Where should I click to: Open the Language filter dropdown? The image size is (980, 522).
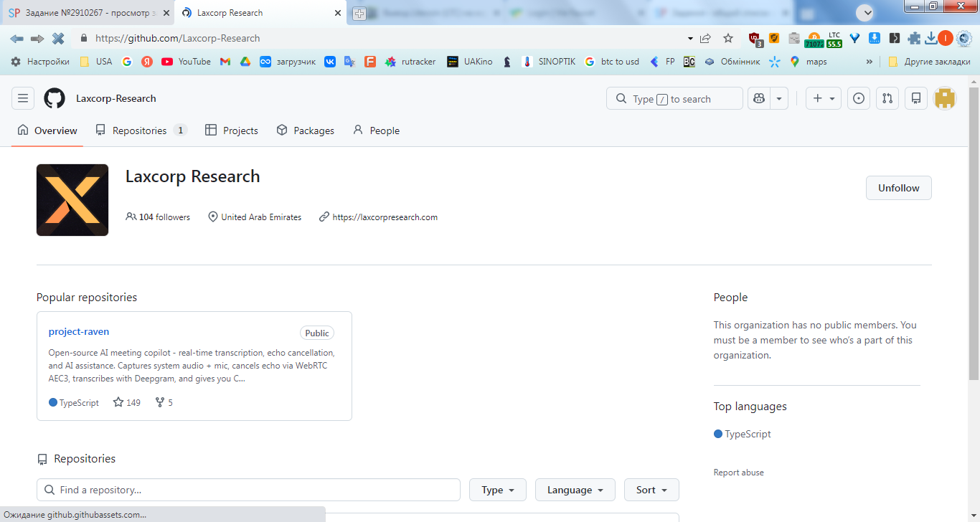coord(575,490)
